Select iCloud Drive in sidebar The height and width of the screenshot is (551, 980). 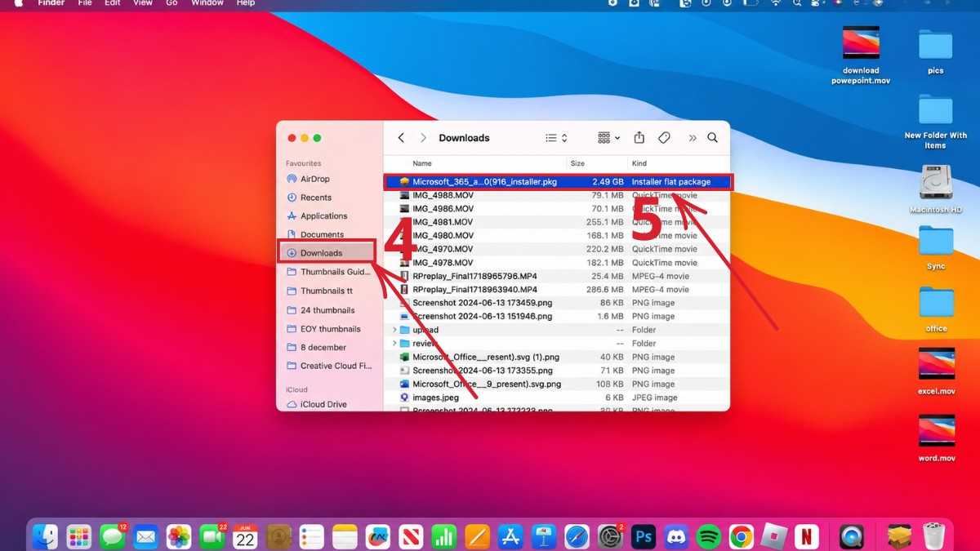[323, 404]
